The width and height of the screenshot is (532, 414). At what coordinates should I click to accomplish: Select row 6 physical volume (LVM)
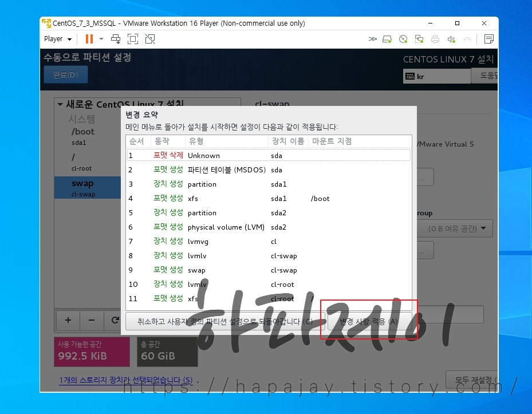[x=269, y=227]
